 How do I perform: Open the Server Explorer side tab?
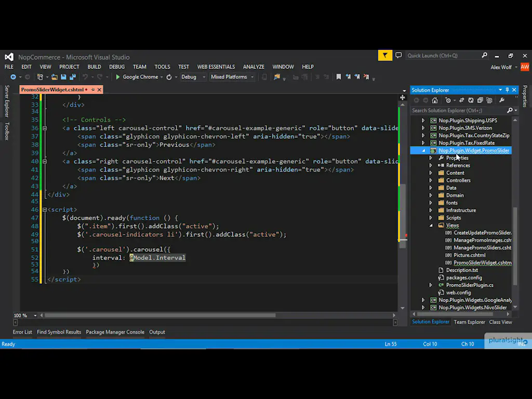(x=6, y=101)
